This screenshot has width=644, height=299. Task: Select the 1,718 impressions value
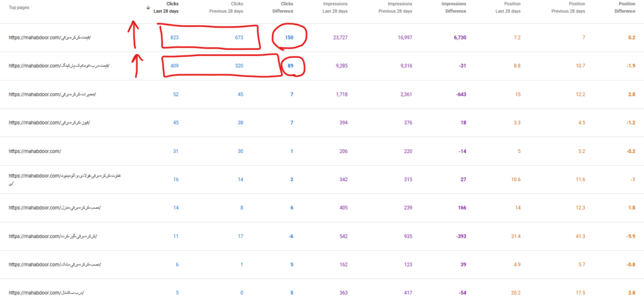tap(341, 94)
